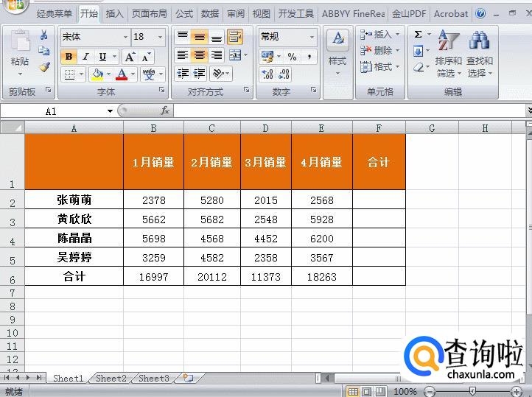This screenshot has width=532, height=397.
Task: Switch to the 插入 ribbon tab
Action: 114,13
